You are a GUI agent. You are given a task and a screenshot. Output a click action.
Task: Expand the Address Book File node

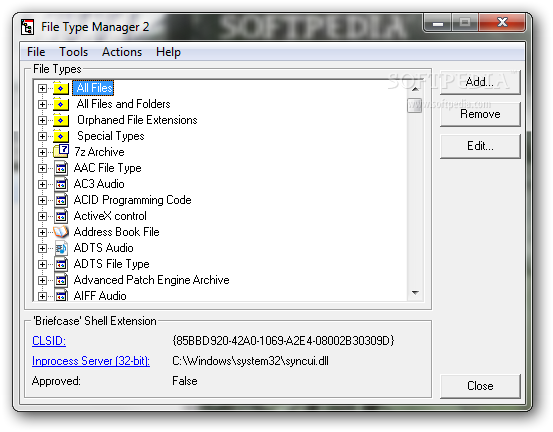point(42,232)
